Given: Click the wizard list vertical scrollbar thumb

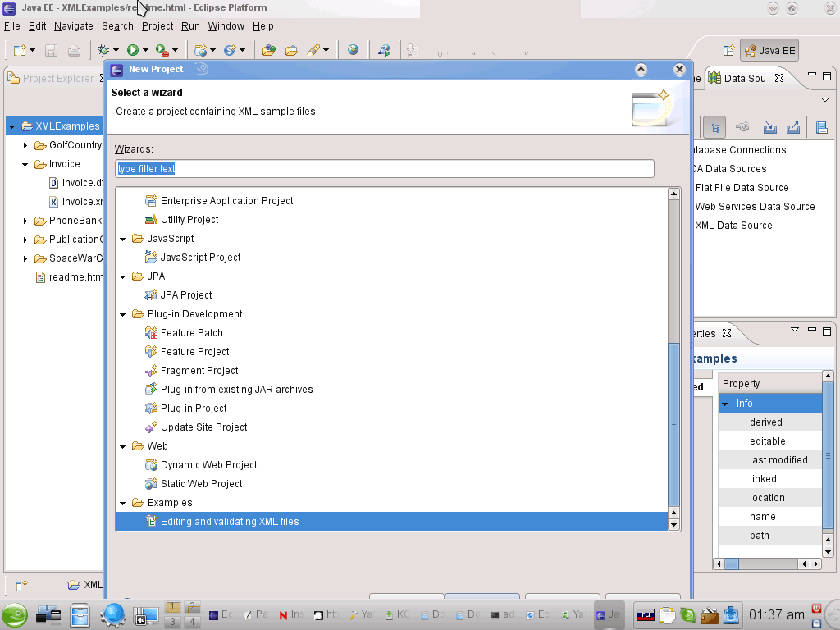Looking at the screenshot, I should [x=674, y=424].
